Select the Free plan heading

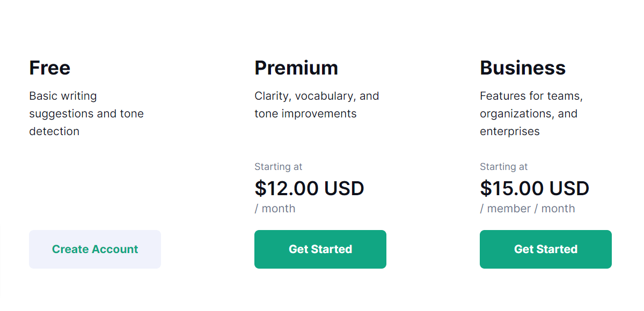(x=49, y=68)
